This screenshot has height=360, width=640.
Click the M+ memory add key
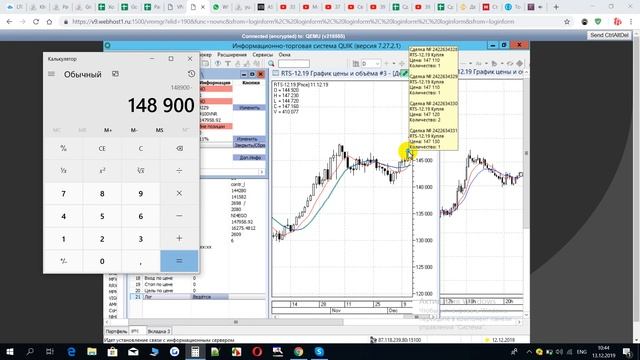(108, 130)
